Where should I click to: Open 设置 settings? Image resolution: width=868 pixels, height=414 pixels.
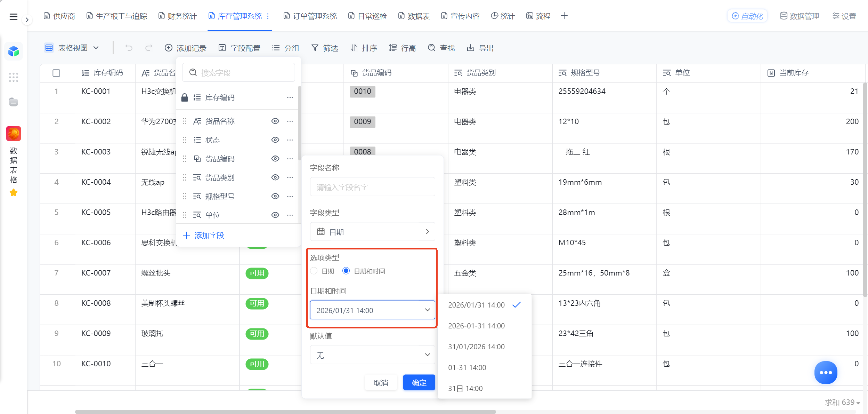pyautogui.click(x=844, y=16)
